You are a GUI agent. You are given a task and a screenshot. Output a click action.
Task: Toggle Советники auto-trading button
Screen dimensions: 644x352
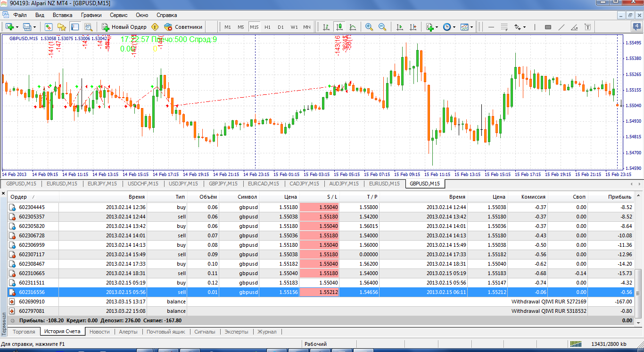click(184, 27)
